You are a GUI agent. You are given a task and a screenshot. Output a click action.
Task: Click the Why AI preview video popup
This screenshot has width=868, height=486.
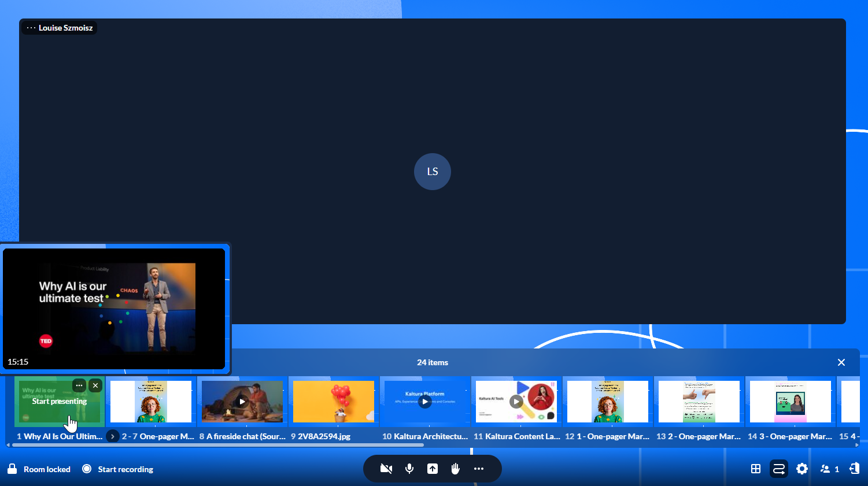114,309
